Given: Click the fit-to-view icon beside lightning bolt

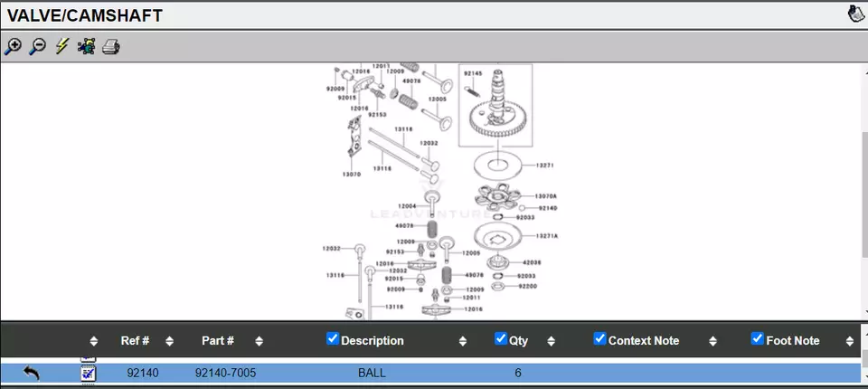Looking at the screenshot, I should pyautogui.click(x=86, y=46).
